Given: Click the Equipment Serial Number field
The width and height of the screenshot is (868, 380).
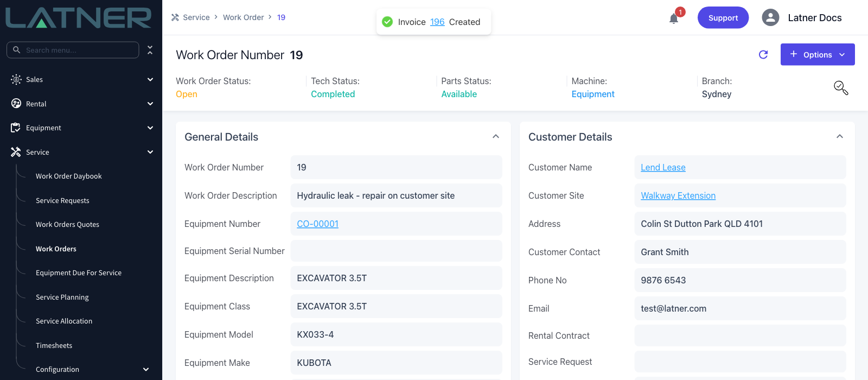Looking at the screenshot, I should 396,251.
